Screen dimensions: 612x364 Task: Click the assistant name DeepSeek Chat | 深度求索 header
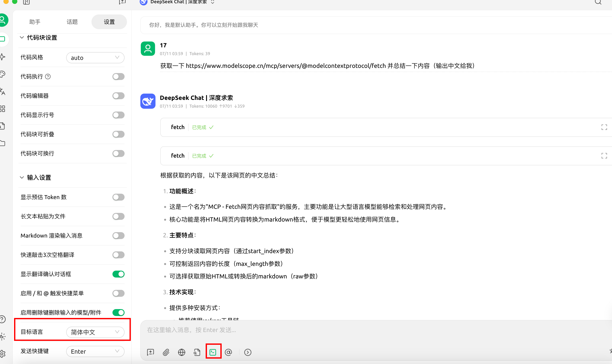point(196,98)
